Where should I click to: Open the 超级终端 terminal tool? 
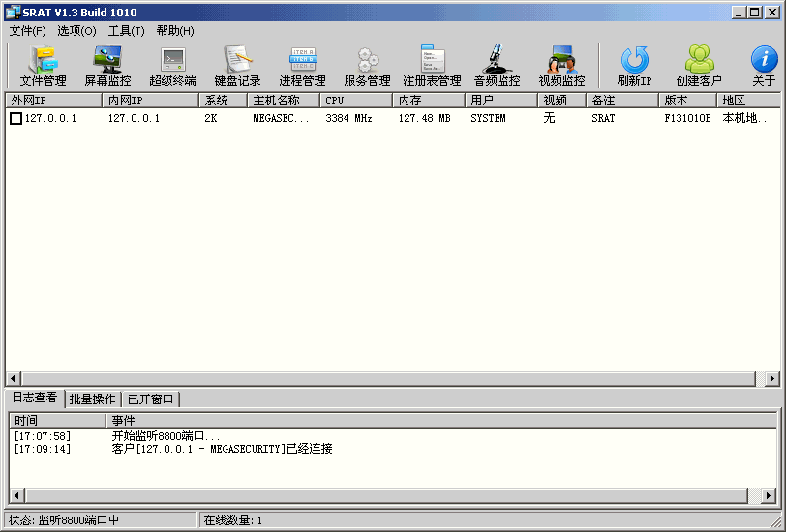tap(172, 66)
